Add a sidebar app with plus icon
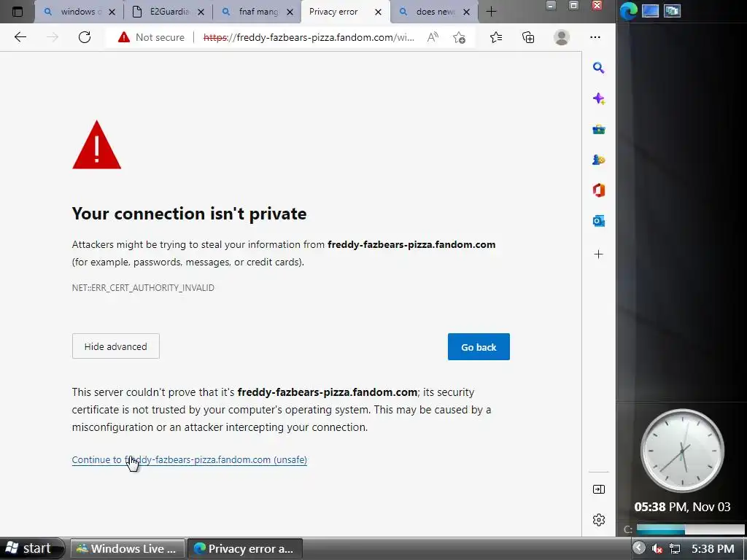This screenshot has height=560, width=747. (x=598, y=254)
